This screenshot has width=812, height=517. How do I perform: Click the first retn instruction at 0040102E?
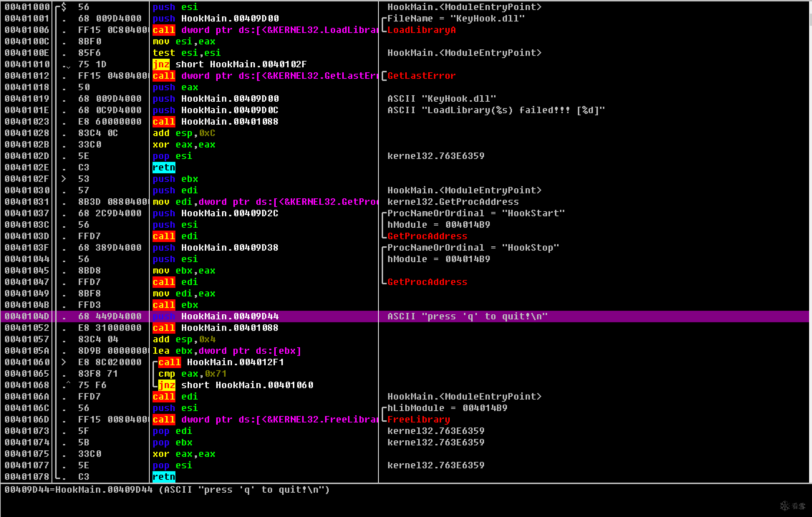(x=164, y=167)
